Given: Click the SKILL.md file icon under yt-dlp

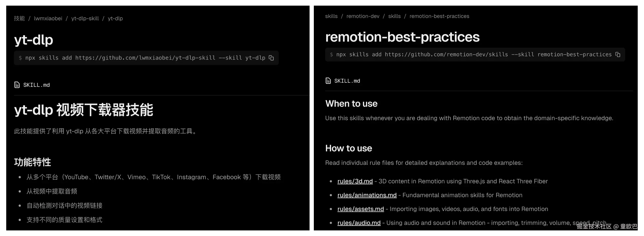Looking at the screenshot, I should click(17, 85).
